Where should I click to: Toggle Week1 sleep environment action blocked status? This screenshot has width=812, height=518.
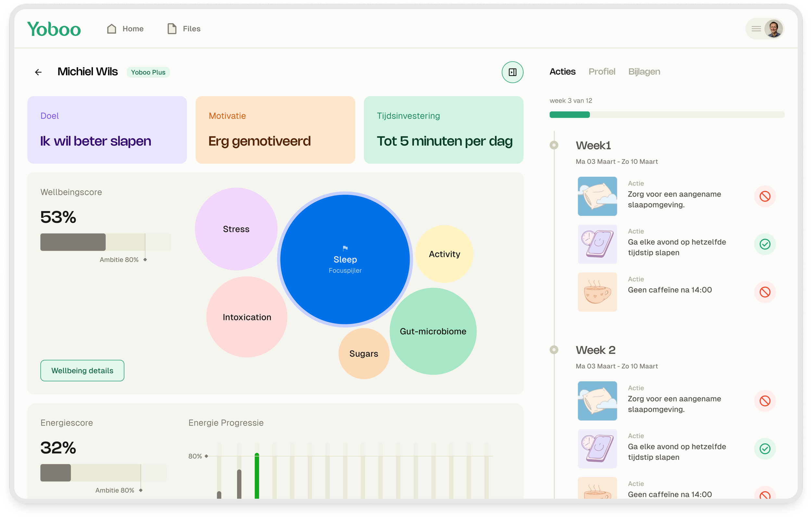tap(765, 196)
